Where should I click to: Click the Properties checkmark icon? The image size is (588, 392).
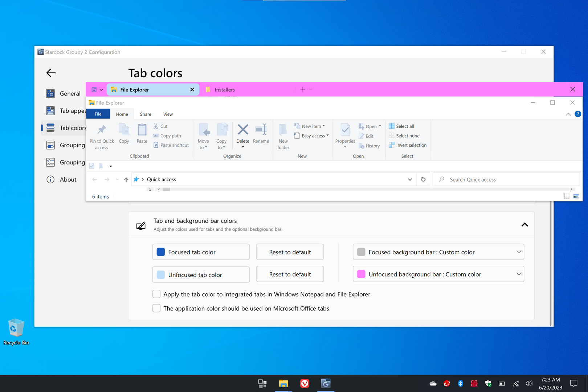tap(345, 130)
